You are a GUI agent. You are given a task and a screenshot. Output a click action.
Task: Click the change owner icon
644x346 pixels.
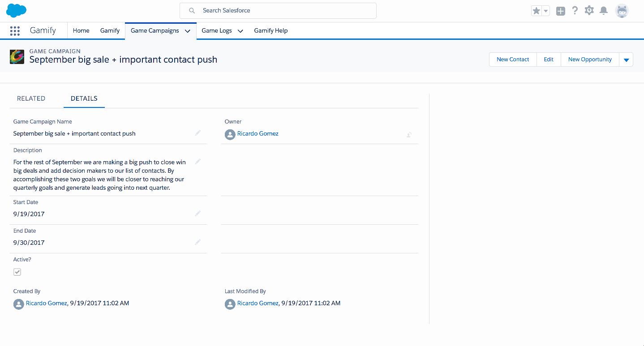(409, 134)
